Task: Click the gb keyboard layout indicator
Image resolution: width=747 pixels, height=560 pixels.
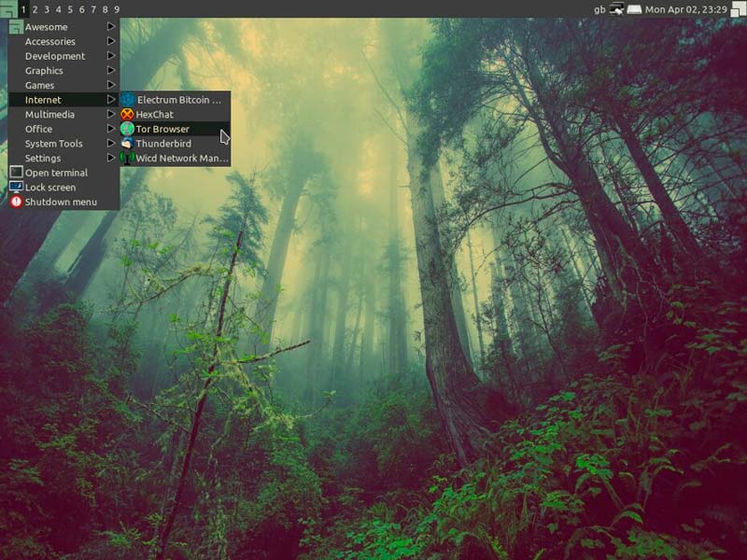Action: (x=599, y=9)
